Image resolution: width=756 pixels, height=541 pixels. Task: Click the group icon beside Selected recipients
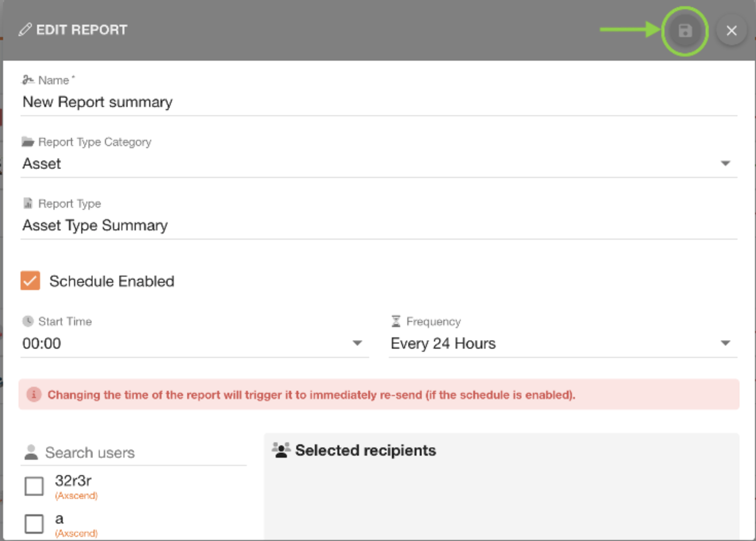click(x=281, y=449)
